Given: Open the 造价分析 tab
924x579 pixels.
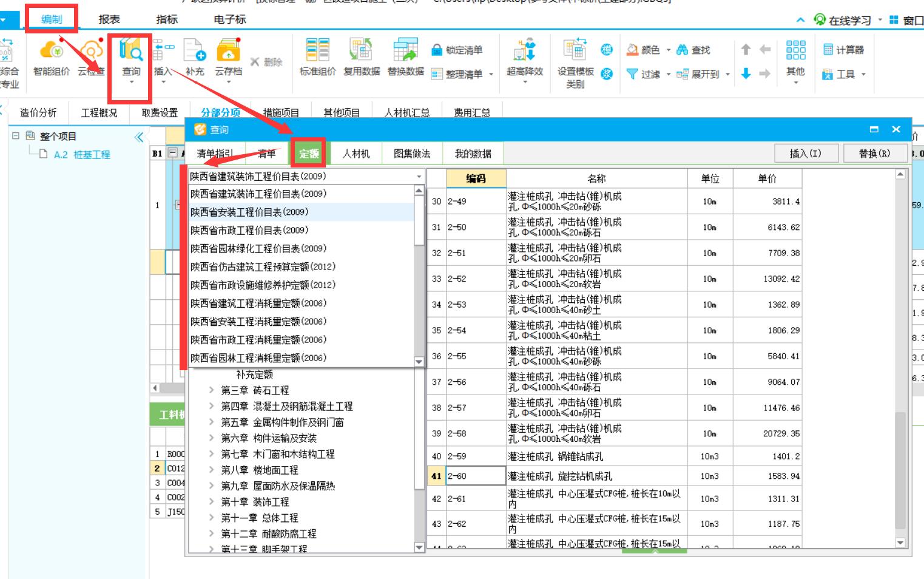Looking at the screenshot, I should (x=38, y=112).
